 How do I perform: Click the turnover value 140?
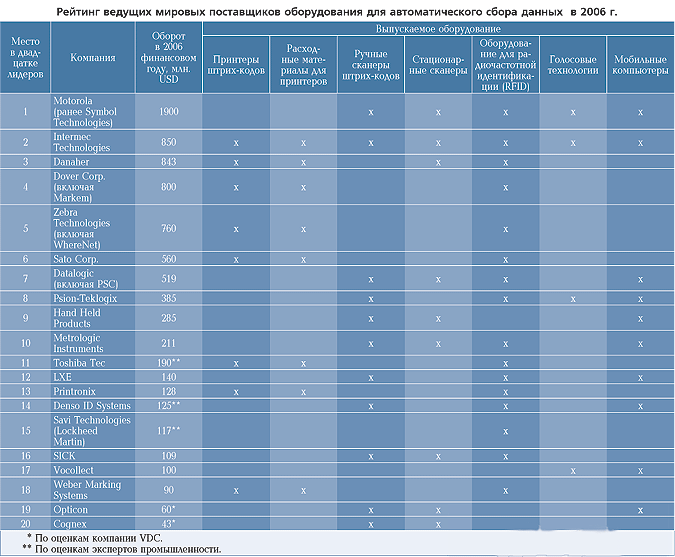(x=169, y=377)
